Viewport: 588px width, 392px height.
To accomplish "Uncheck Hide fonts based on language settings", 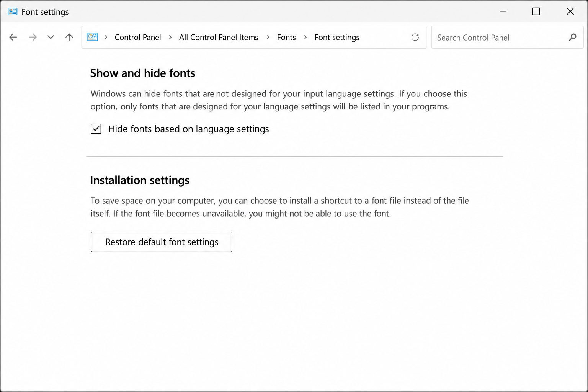I will [96, 129].
